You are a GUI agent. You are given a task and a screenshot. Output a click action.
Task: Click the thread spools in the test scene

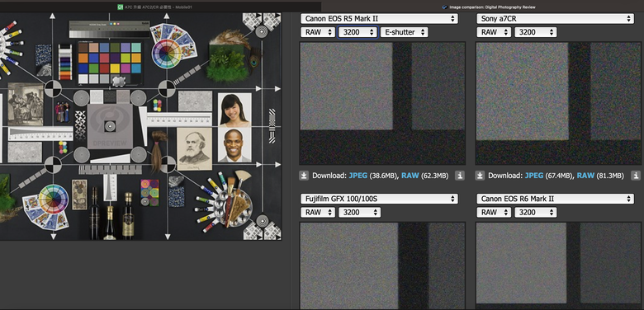click(x=65, y=62)
